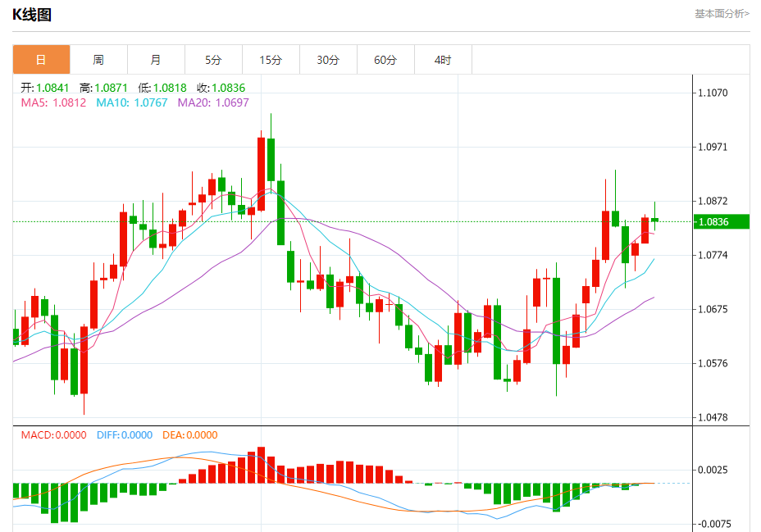
Task: Open the 60分 interval tab
Action: coord(385,60)
